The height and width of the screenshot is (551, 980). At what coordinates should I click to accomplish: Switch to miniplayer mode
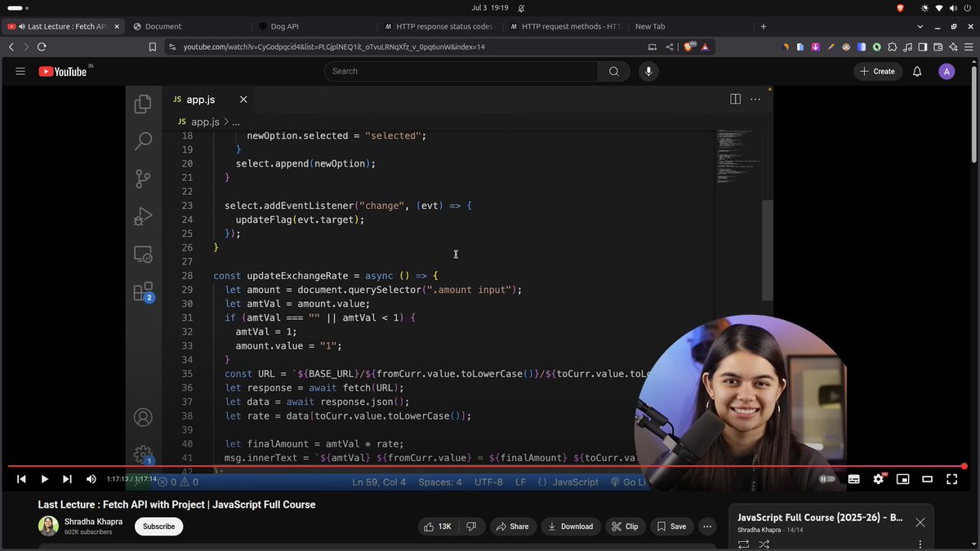click(x=902, y=479)
